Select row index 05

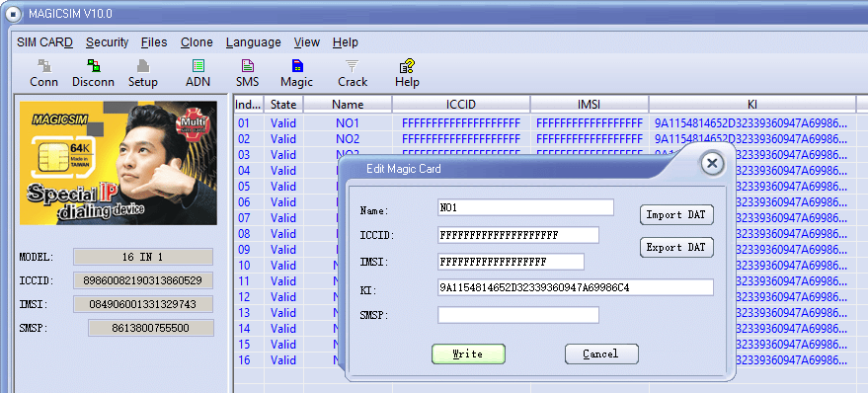point(244,186)
